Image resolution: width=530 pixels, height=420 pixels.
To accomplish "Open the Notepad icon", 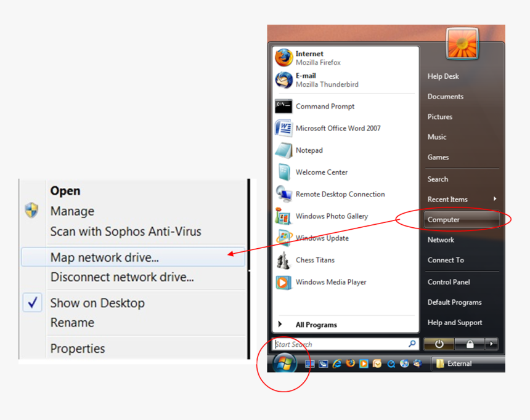I will [x=283, y=150].
